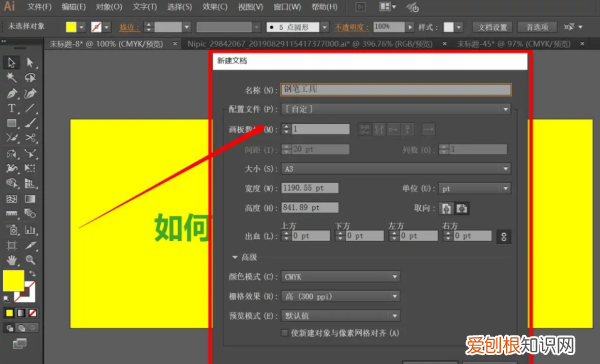The image size is (600, 364).
Task: Click the yellow fill swatch in control bar
Action: 71,27
